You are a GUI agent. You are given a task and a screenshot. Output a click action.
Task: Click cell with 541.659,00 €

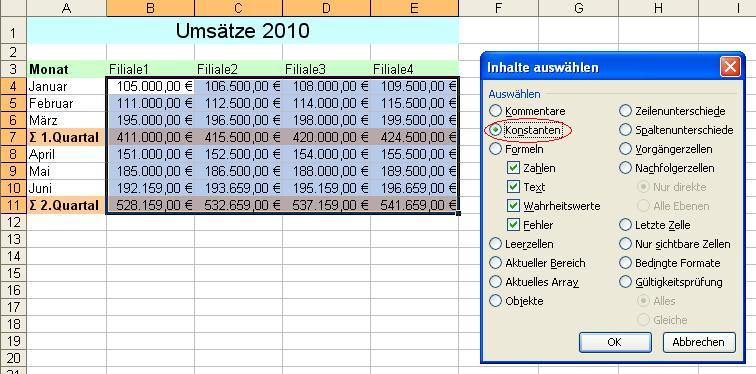tap(415, 205)
